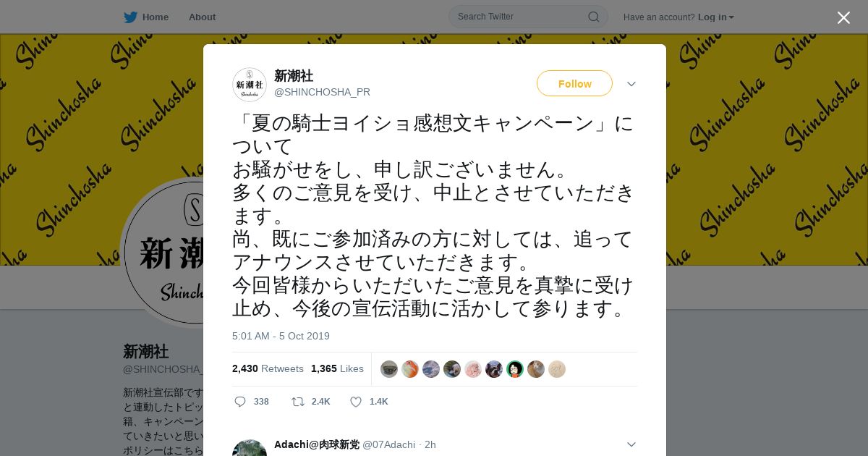Expand the tweet options chevron beside Follow

click(631, 84)
